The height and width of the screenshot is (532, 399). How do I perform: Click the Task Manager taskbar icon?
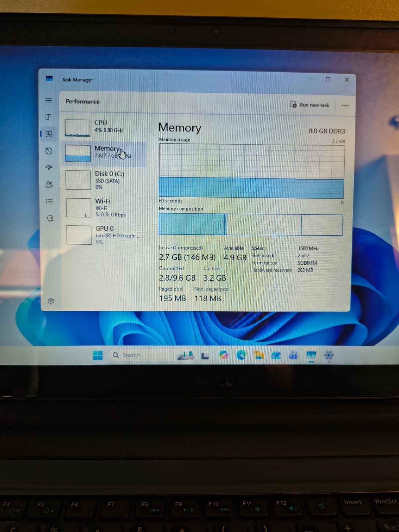[x=311, y=355]
